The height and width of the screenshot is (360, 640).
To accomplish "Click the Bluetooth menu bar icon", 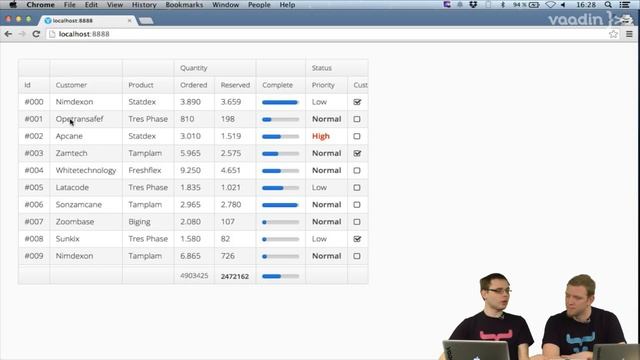I will click(x=503, y=5).
